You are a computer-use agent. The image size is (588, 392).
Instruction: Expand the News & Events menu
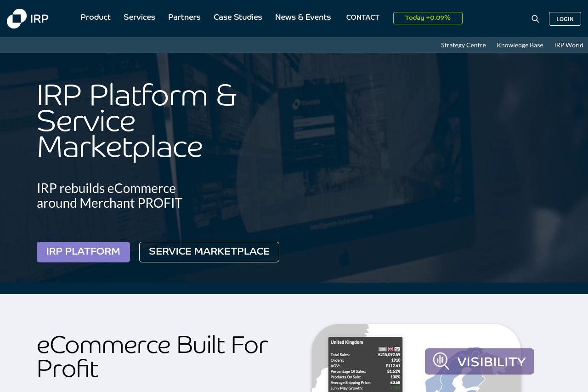[303, 17]
